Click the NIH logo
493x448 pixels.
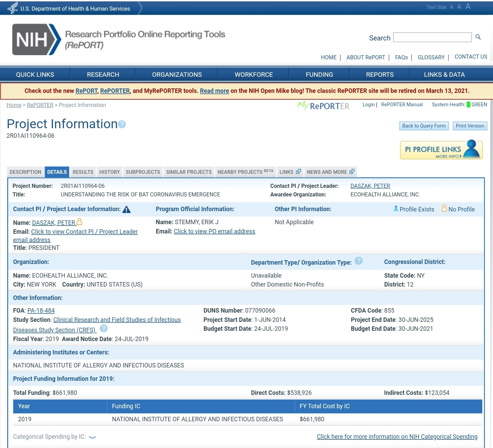pos(36,39)
